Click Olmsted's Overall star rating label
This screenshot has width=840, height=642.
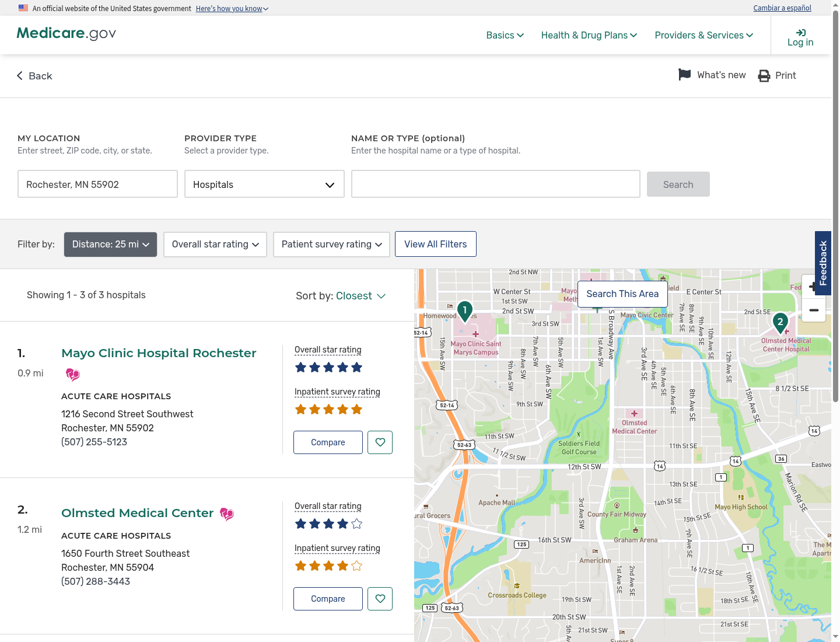click(328, 506)
